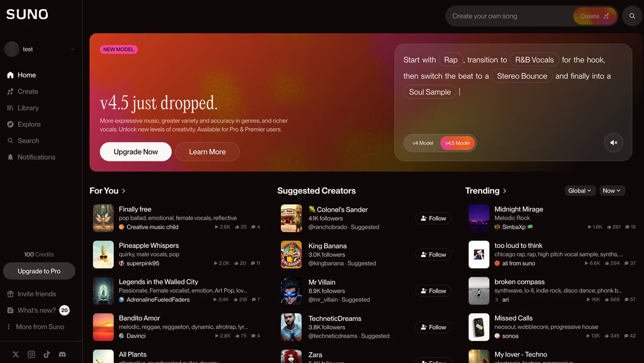The image size is (644, 363).
Task: Follow Colonel's Sander creator
Action: coord(433,218)
